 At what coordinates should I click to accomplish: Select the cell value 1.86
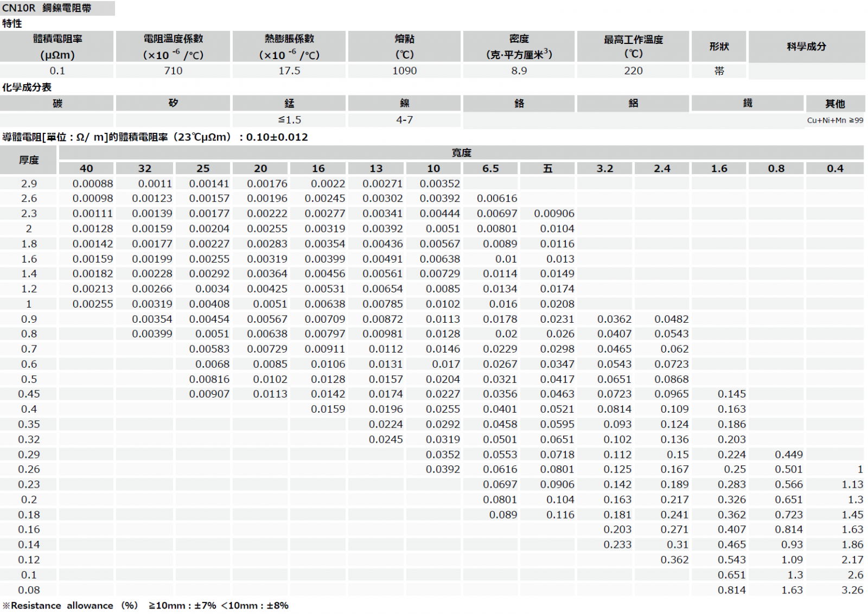[x=852, y=545]
